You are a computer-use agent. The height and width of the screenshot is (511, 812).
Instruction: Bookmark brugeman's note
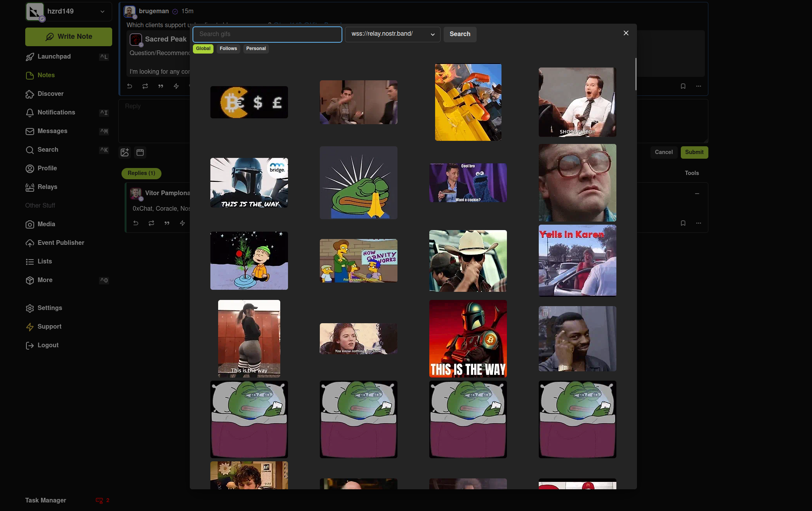coord(683,86)
